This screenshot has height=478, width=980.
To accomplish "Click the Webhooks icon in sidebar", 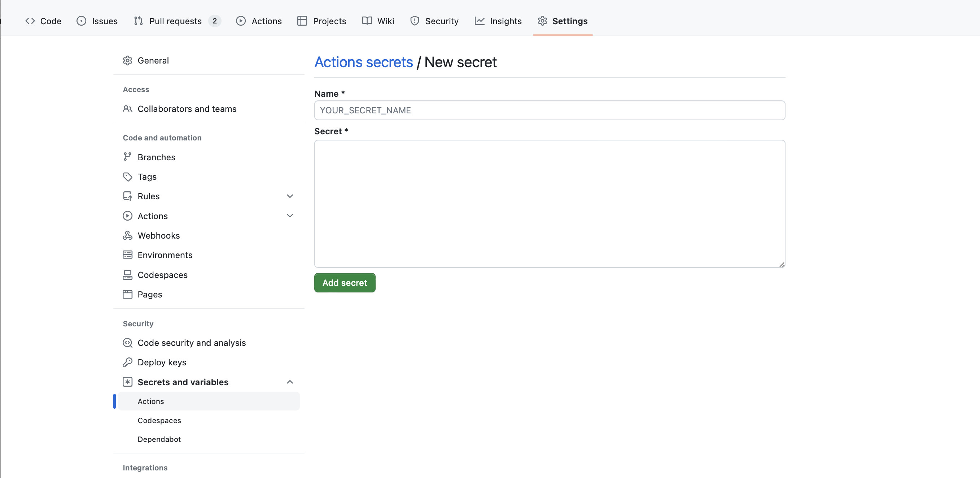I will click(127, 236).
